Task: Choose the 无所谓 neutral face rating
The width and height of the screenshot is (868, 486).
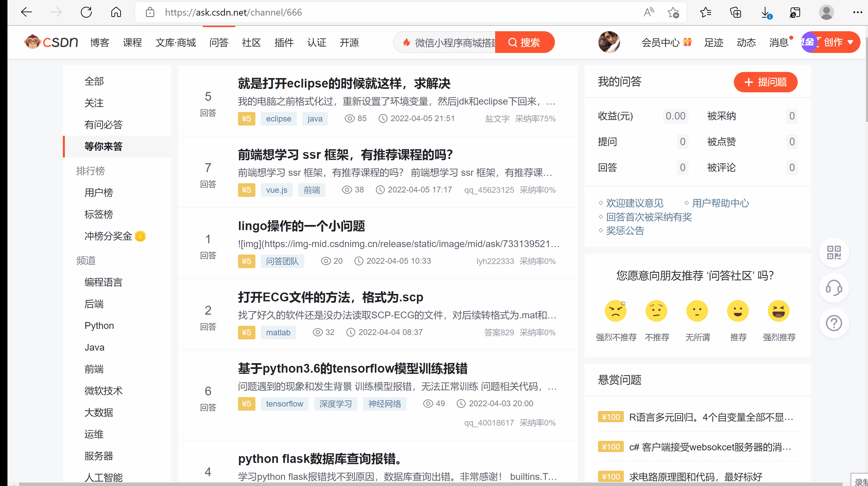Action: click(x=697, y=311)
